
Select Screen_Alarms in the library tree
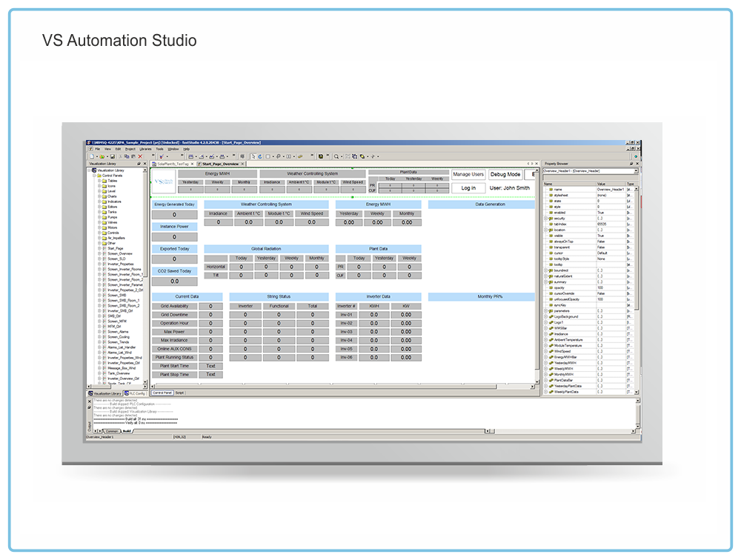click(118, 332)
